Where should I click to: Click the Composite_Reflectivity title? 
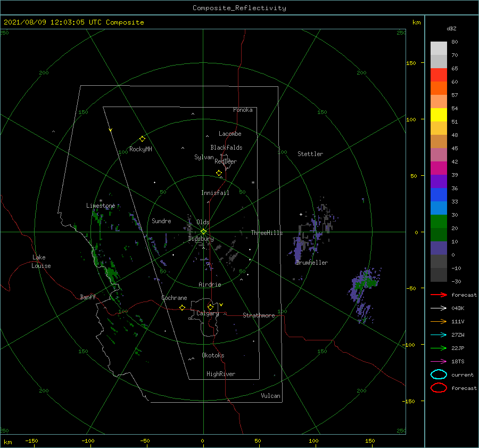[240, 8]
